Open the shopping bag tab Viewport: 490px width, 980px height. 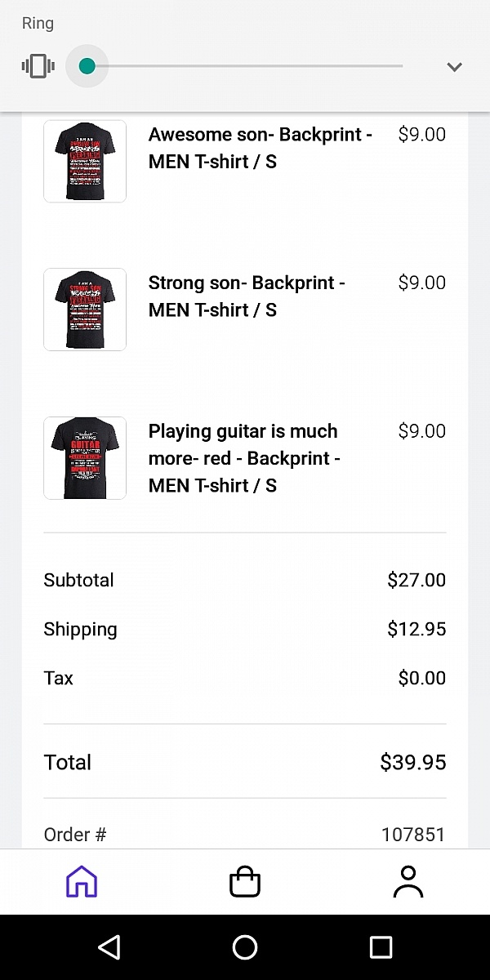tap(245, 882)
